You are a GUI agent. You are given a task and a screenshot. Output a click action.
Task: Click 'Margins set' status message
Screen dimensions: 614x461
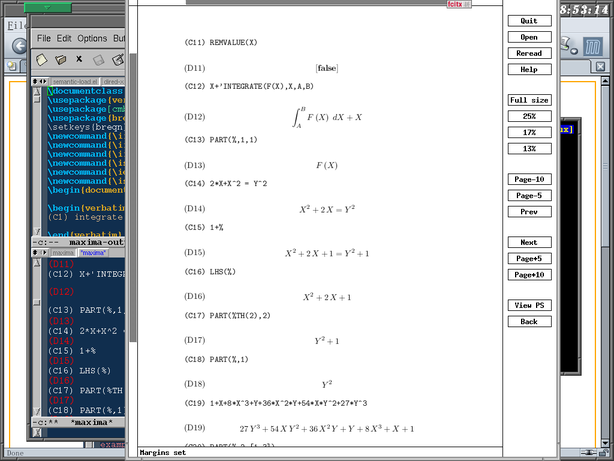pos(163,452)
